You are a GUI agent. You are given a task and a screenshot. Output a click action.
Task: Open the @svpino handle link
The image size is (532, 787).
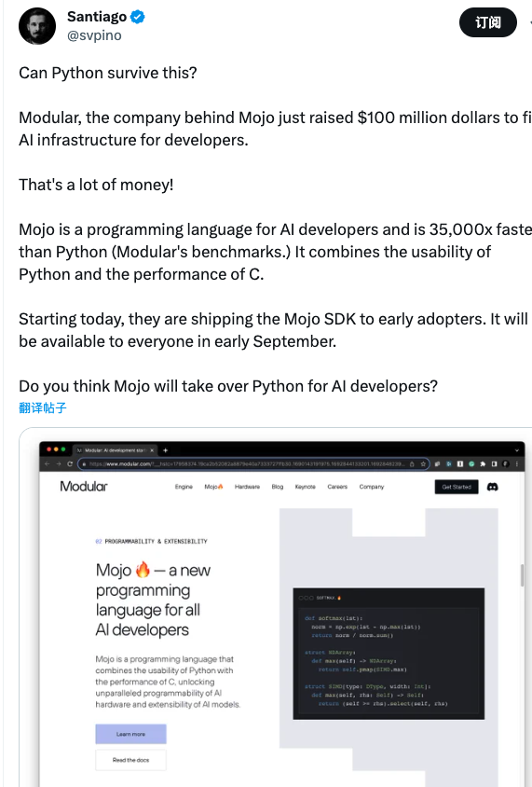click(94, 35)
